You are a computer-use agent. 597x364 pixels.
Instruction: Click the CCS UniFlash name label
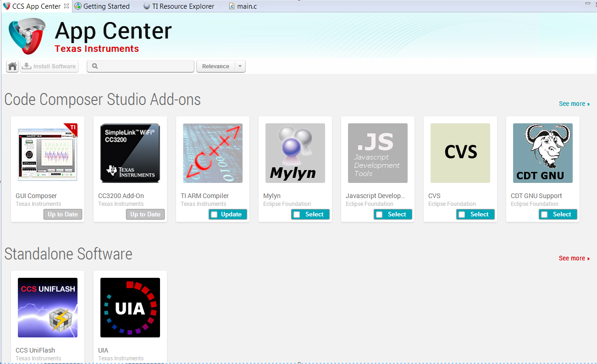pyautogui.click(x=35, y=350)
